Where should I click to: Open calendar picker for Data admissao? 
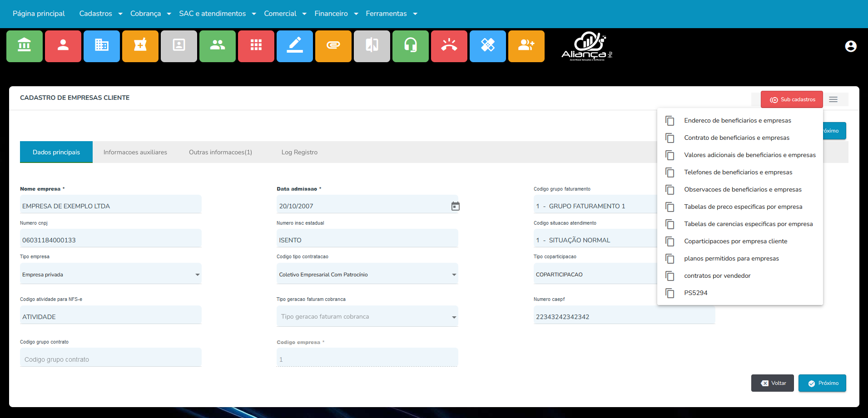pyautogui.click(x=455, y=206)
